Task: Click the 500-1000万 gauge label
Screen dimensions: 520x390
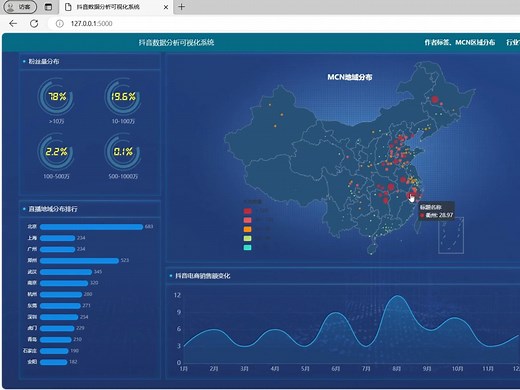Action: pyautogui.click(x=123, y=176)
